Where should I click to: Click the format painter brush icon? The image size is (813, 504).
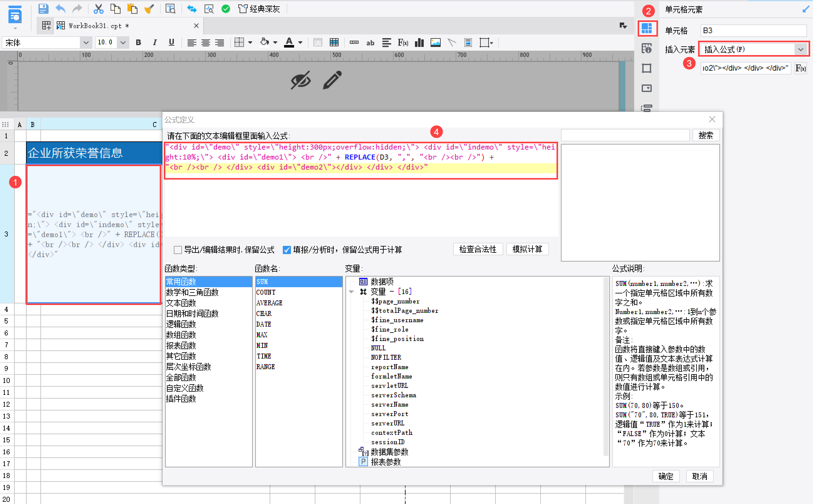tap(149, 9)
